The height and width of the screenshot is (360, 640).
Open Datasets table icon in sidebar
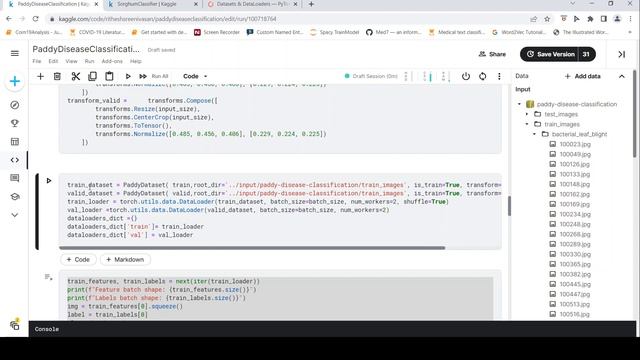[x=15, y=142]
